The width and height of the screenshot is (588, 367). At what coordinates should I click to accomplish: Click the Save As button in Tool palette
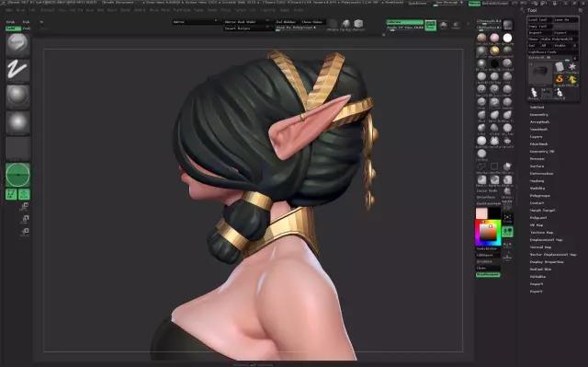566,19
